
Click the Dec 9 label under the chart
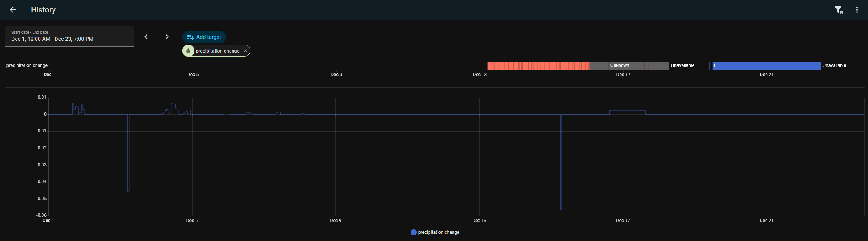(x=335, y=221)
